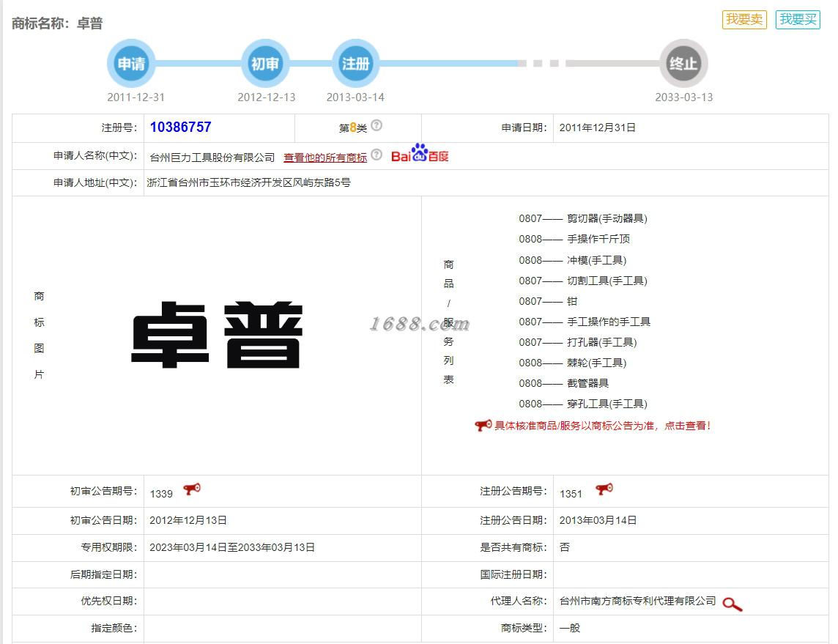This screenshot has height=644, width=838.
Task: Open the 具体核准商品/服务以商标公告为准 notice link
Action: click(602, 426)
